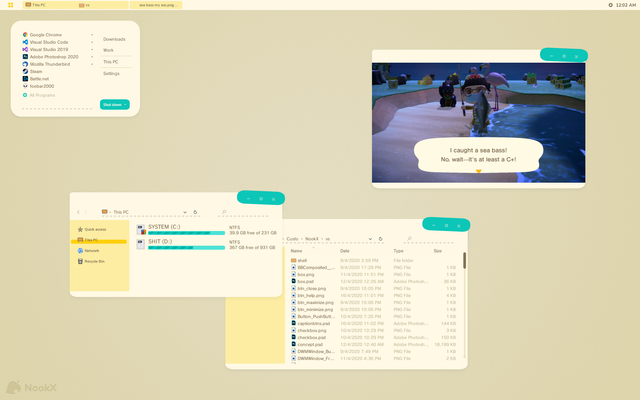
Task: Click the shell folder icon
Action: [x=293, y=260]
